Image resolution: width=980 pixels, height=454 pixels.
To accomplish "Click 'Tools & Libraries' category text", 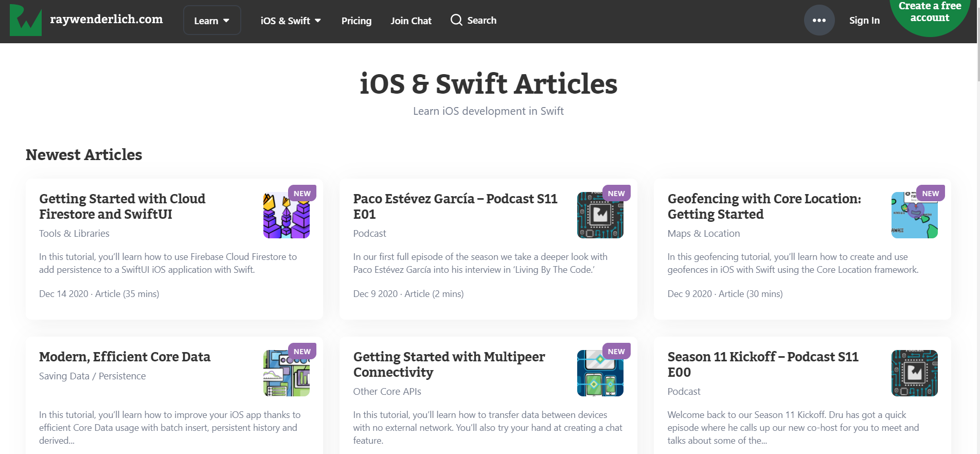I will click(x=74, y=233).
